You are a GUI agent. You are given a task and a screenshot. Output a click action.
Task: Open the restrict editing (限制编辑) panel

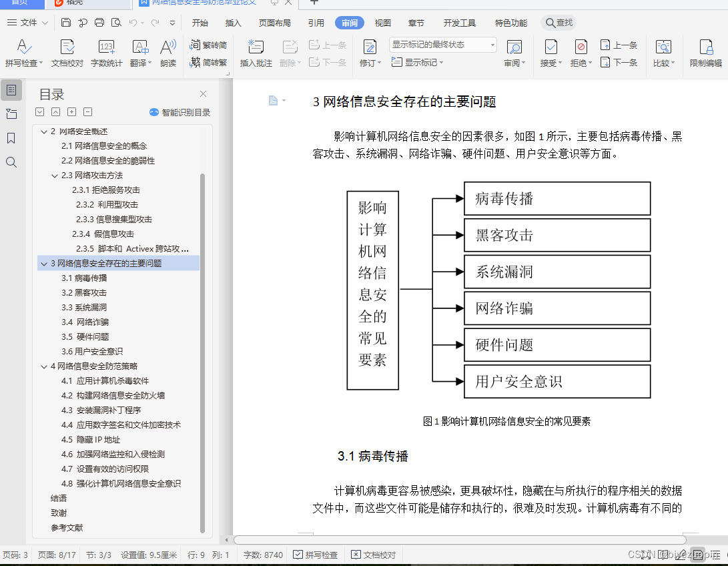tap(705, 52)
